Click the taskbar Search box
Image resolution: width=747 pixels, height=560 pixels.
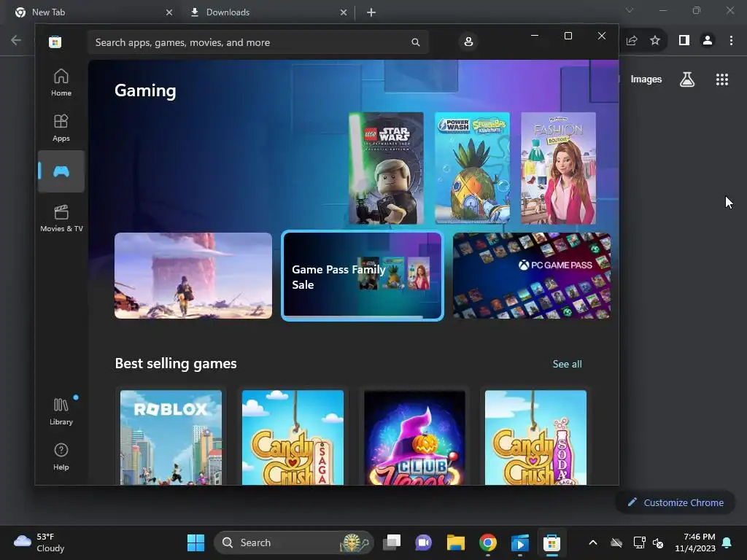(294, 542)
